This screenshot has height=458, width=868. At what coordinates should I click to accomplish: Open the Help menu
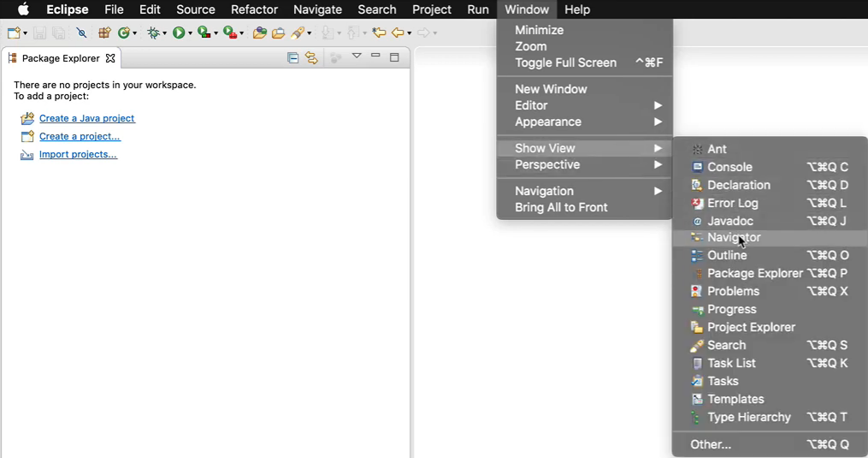pos(577,9)
